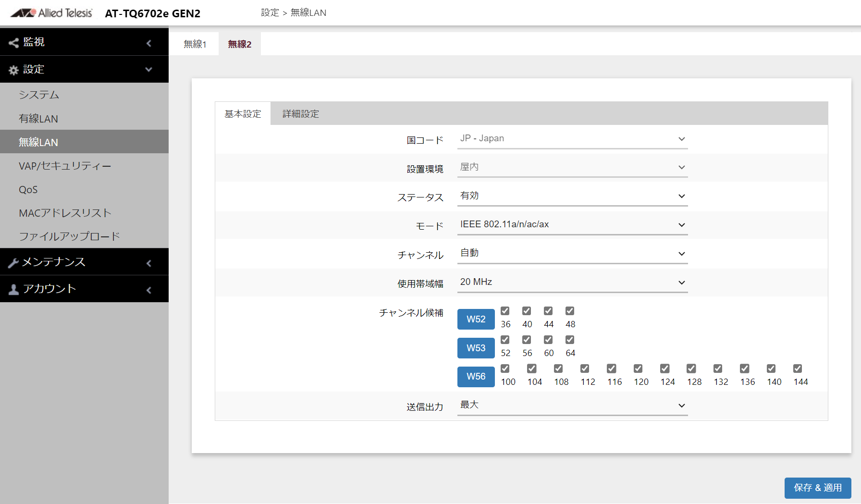Screen dimensions: 861x504
Task: Open VAP/セキュリティー settings
Action: (84, 166)
